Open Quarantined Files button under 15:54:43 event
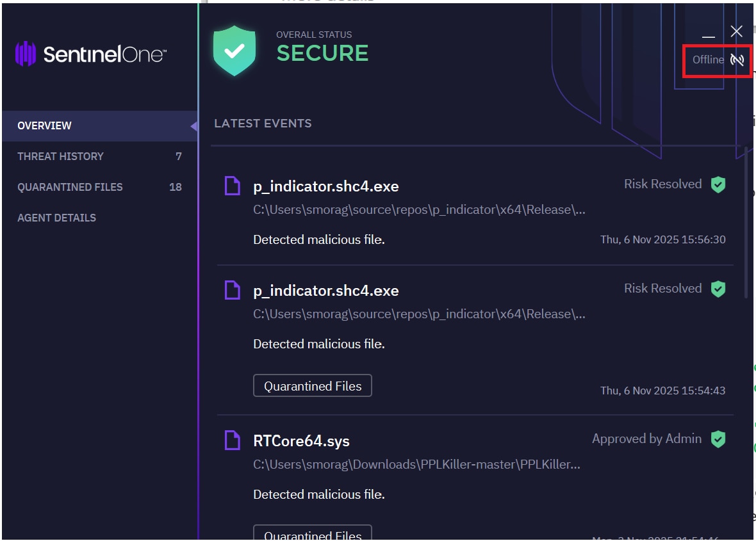 [x=313, y=386]
